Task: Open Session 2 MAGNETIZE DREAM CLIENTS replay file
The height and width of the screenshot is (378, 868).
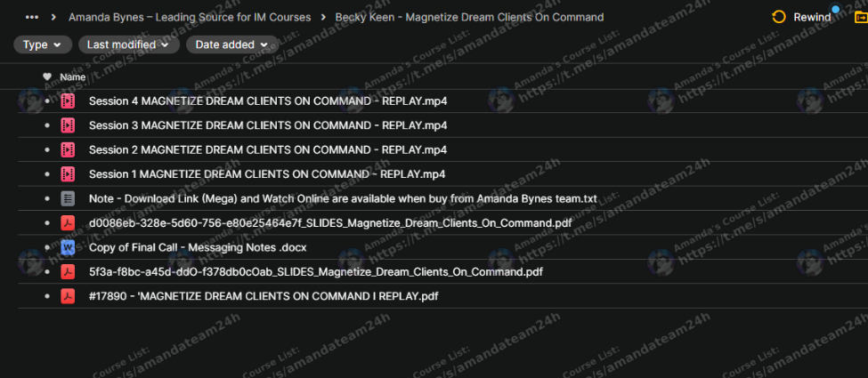Action: (267, 149)
